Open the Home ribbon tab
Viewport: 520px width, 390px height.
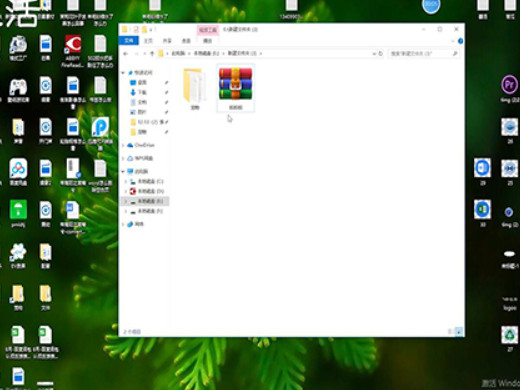(x=148, y=41)
